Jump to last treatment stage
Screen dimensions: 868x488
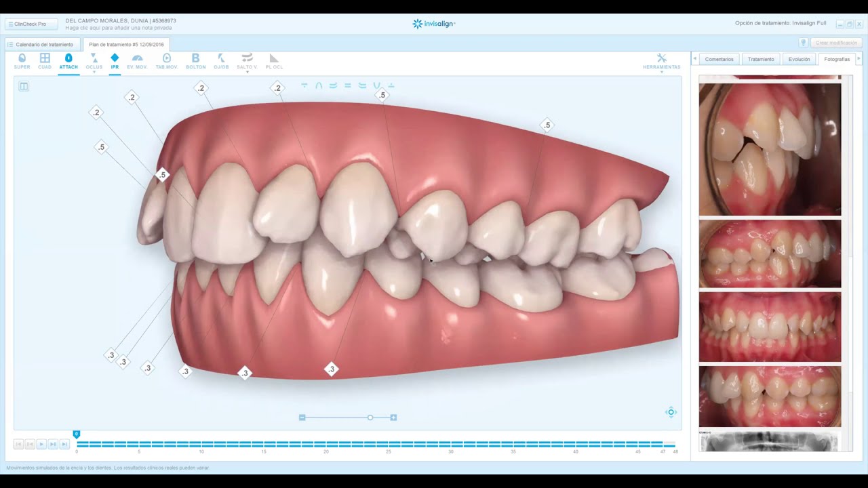64,445
